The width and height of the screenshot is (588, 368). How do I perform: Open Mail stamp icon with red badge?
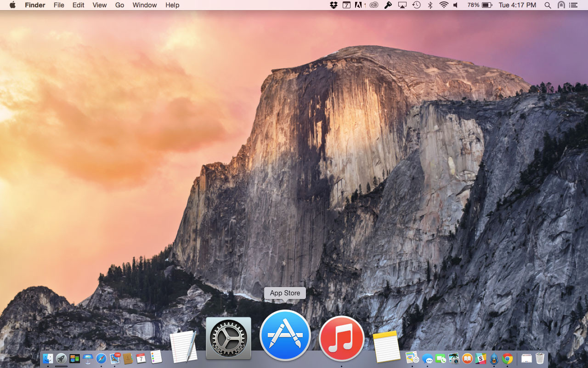[x=114, y=358]
